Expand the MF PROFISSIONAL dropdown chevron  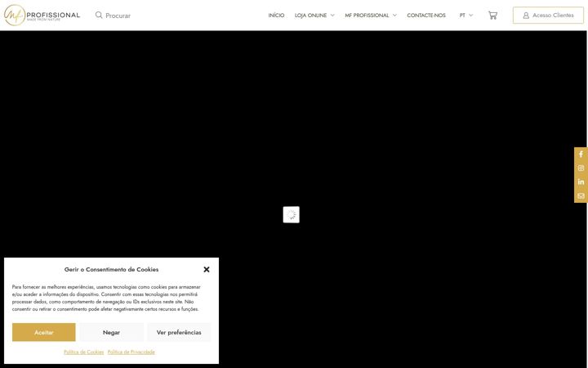coord(394,16)
